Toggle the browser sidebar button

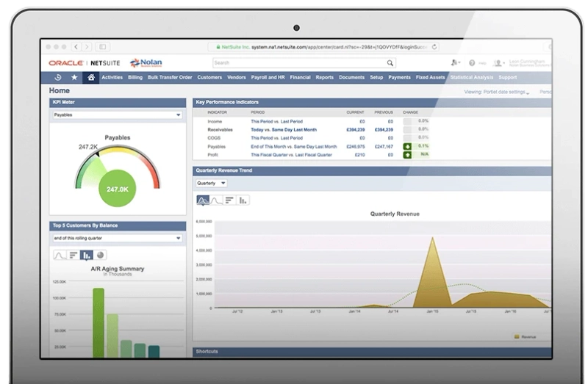(102, 47)
